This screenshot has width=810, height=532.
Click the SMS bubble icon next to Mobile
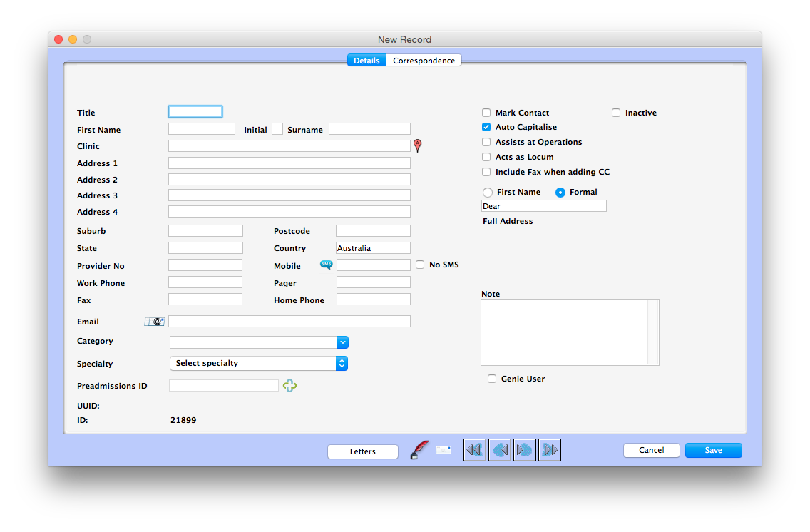[x=326, y=264]
